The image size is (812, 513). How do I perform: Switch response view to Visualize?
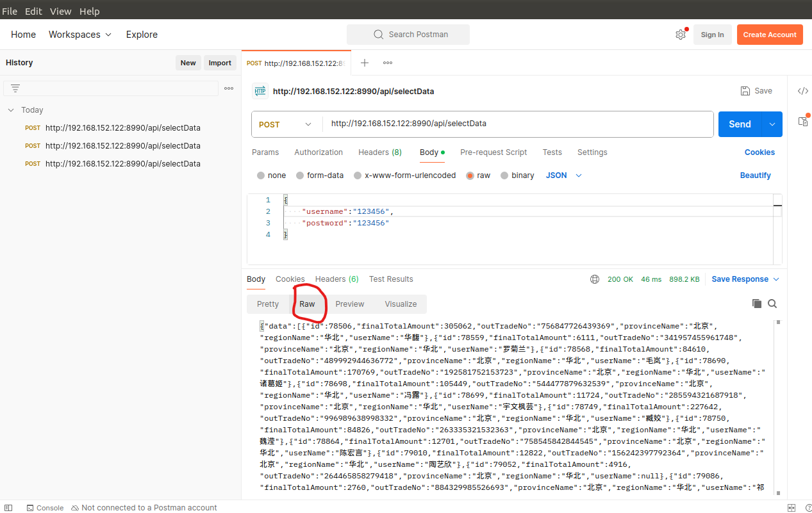[401, 304]
